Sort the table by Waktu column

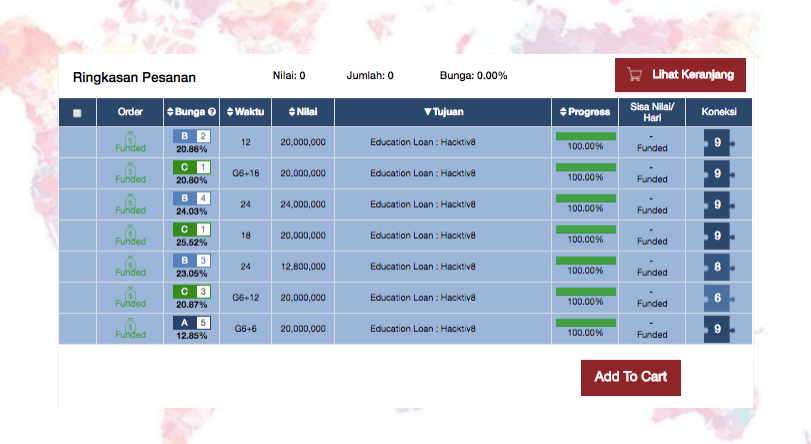click(x=245, y=112)
